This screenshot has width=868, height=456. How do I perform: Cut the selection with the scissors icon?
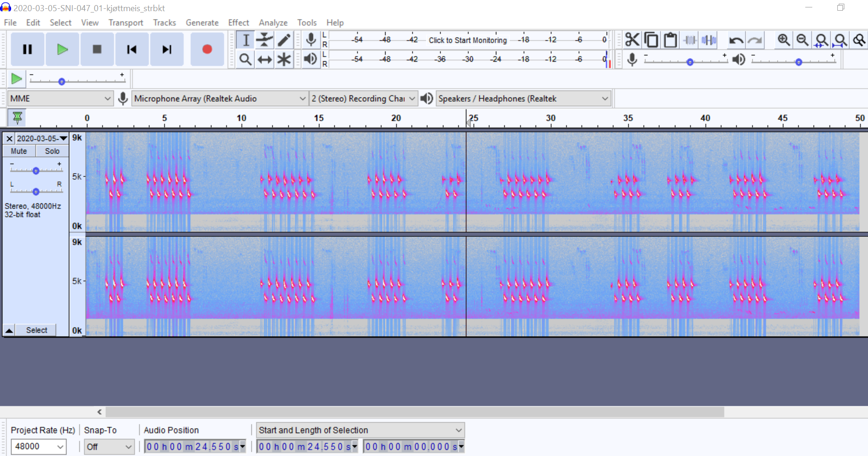tap(632, 40)
